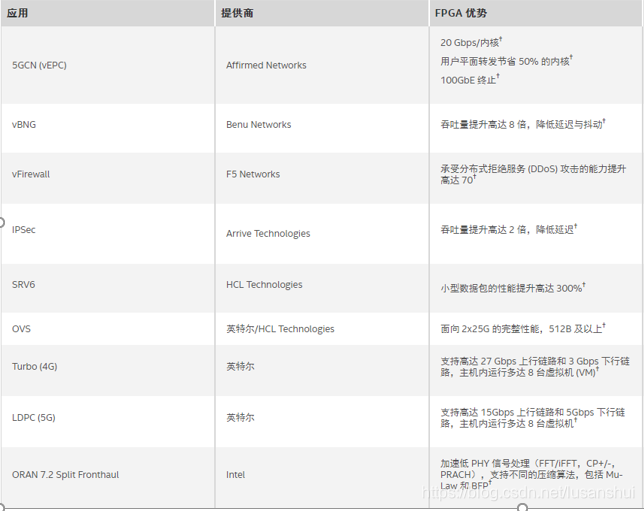This screenshot has width=644, height=511.
Task: Click the 加速低 PHY 信号处理 text
Action: (531, 474)
